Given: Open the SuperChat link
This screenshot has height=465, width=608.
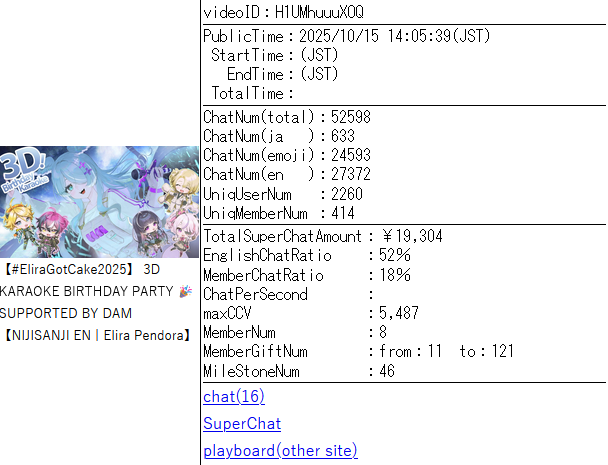Looking at the screenshot, I should (242, 424).
